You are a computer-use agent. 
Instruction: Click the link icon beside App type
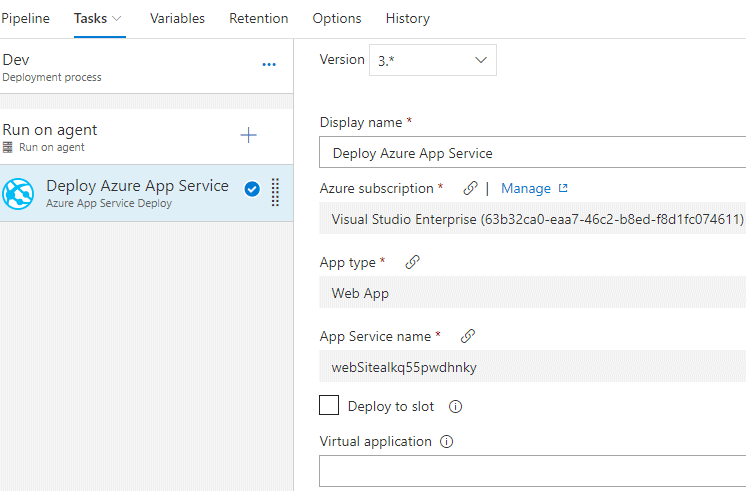412,262
